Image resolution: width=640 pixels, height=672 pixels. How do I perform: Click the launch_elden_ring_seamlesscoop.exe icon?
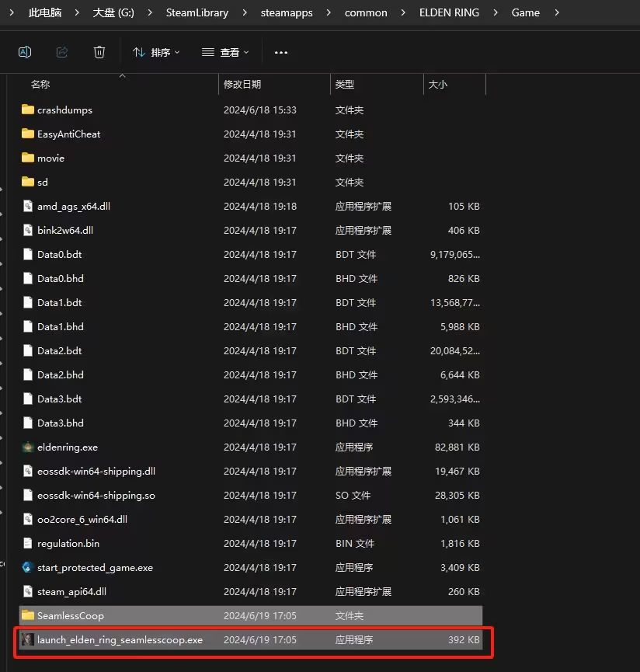(28, 639)
